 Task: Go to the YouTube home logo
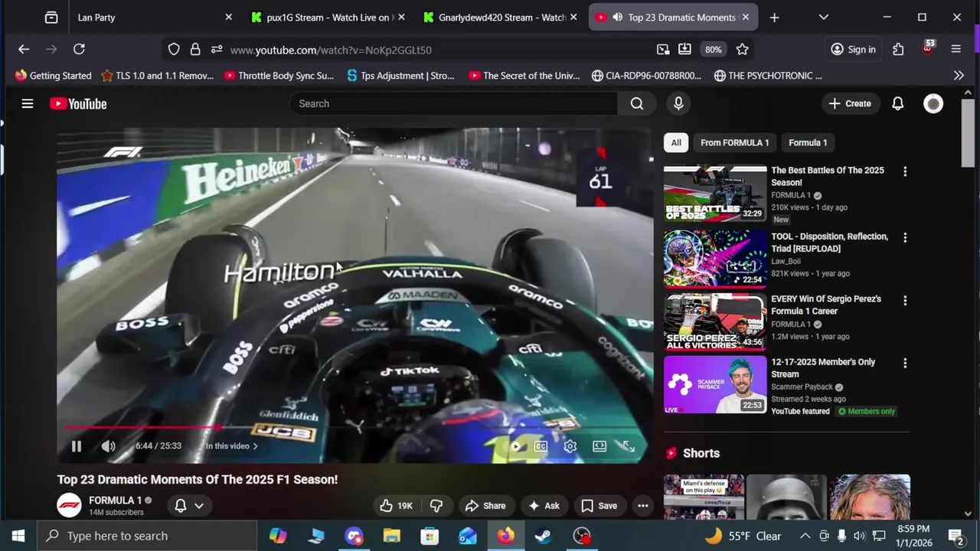coord(78,103)
